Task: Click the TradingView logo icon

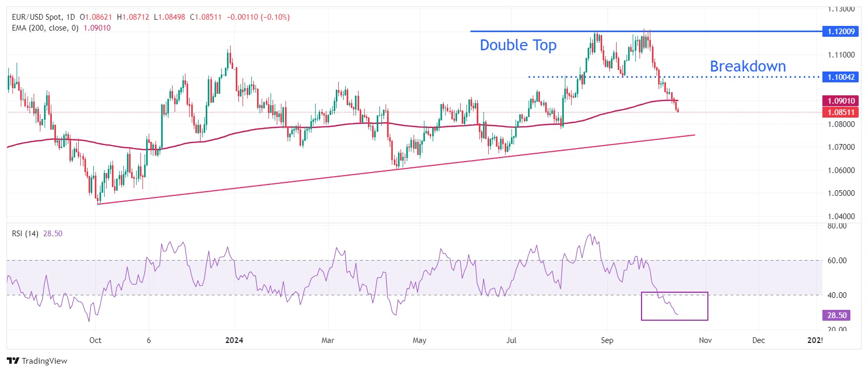Action: click(13, 361)
